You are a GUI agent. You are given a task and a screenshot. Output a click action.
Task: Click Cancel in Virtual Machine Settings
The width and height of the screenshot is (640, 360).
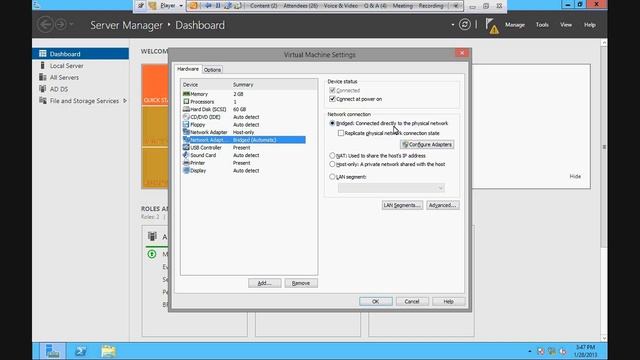[x=412, y=301]
